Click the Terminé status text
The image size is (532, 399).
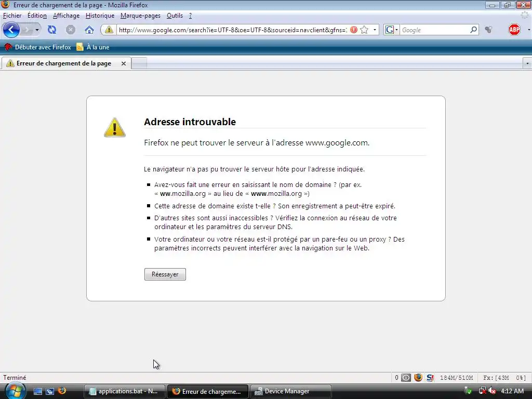[x=15, y=378]
